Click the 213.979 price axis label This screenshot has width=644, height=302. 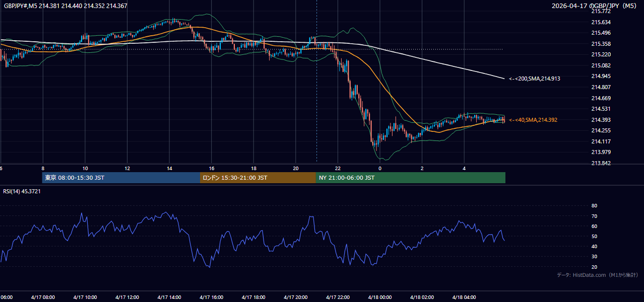[601, 153]
